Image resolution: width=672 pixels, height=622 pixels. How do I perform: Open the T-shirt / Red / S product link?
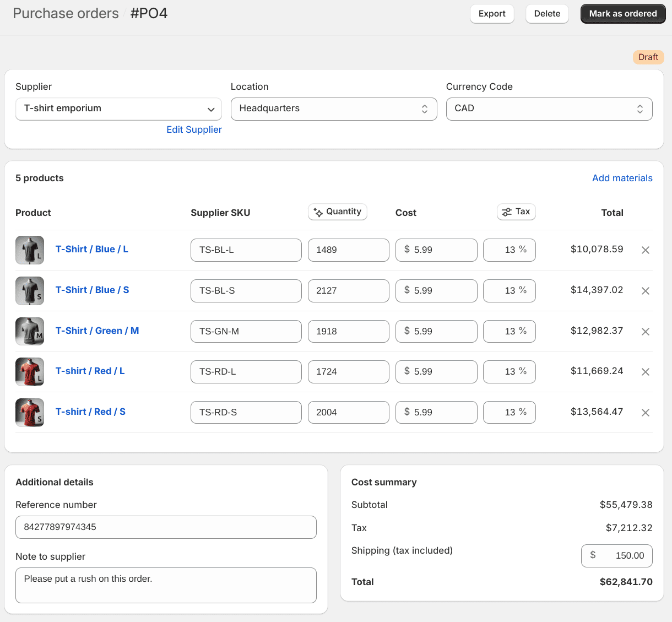(91, 412)
